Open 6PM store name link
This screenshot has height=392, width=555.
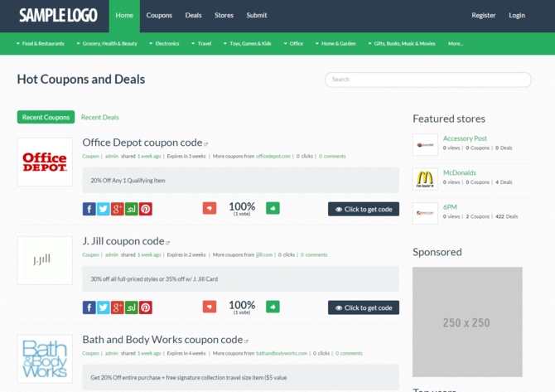450,207
